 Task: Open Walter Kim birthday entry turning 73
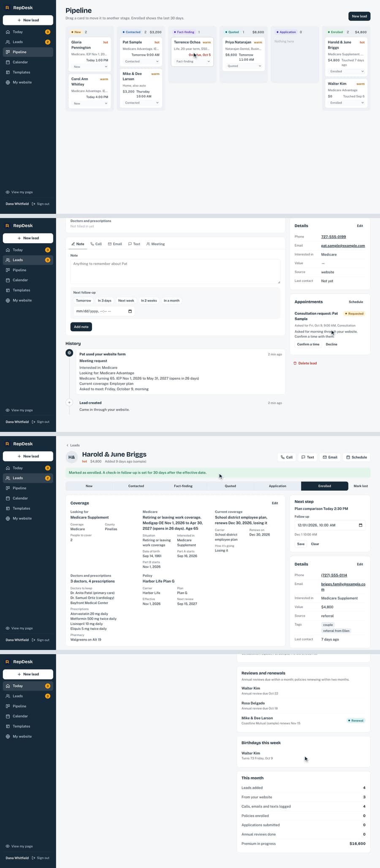point(303,756)
